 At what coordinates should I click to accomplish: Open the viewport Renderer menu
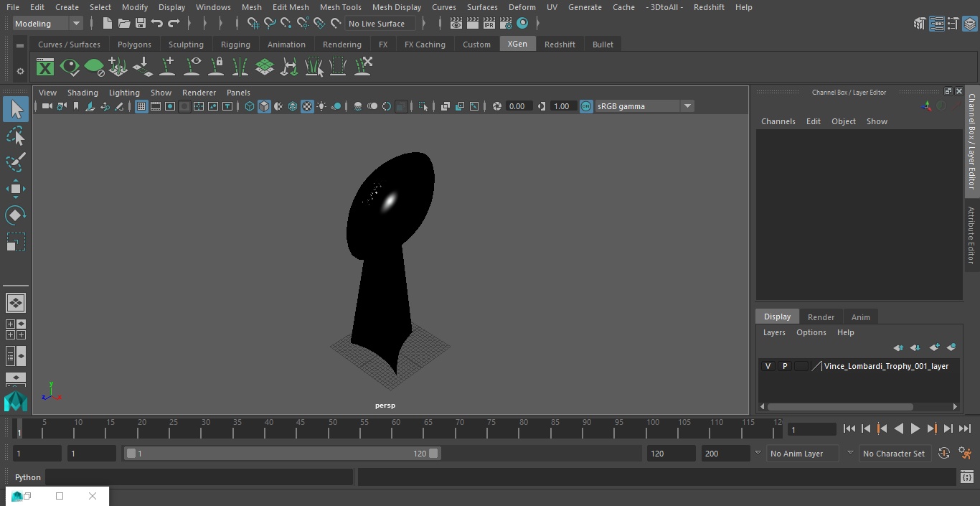(x=199, y=93)
